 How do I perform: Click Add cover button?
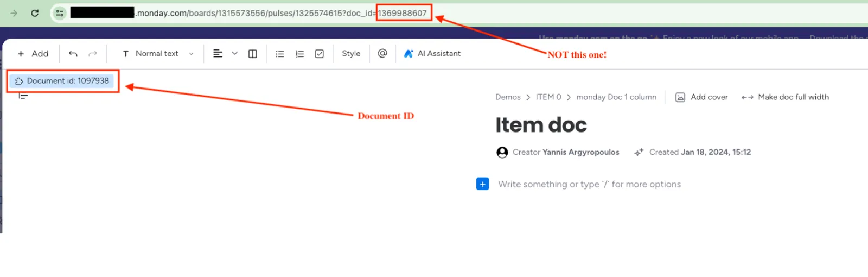click(701, 97)
